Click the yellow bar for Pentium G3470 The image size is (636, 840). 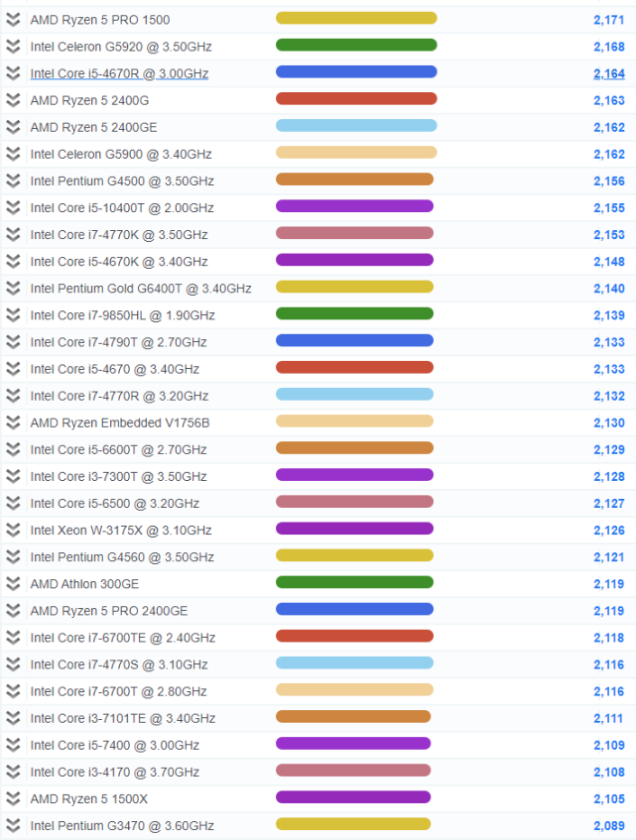[353, 824]
